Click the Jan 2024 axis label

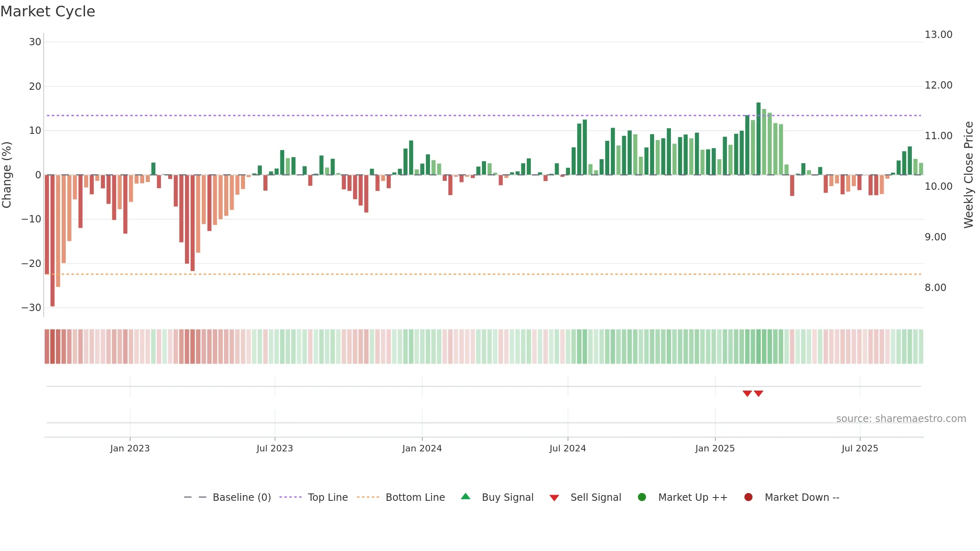click(422, 448)
